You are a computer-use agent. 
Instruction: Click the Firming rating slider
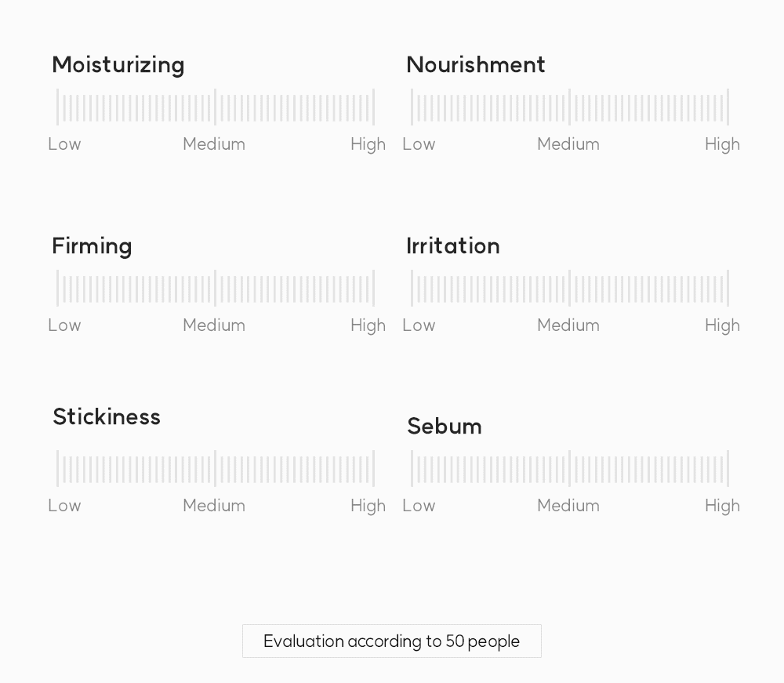(216, 289)
